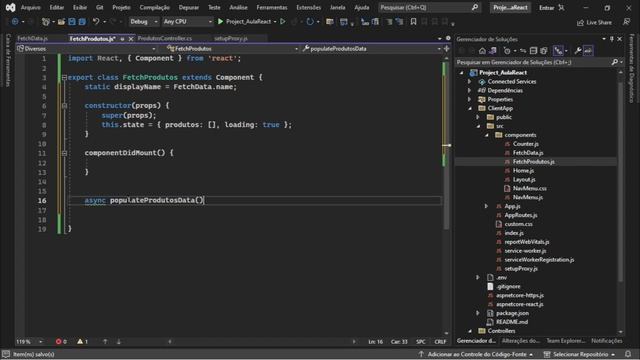Open the Diversos scope dropdown
The height and width of the screenshot is (360, 640).
[x=86, y=49]
